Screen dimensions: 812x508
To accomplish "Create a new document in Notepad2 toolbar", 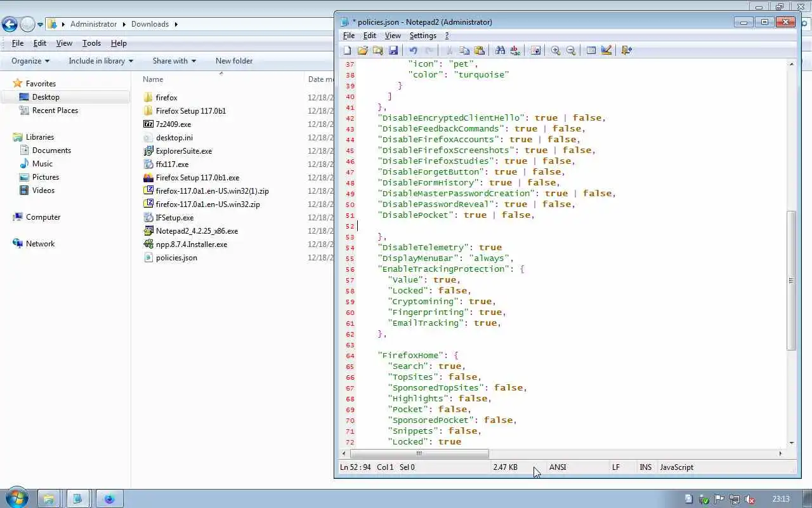I will click(x=347, y=50).
